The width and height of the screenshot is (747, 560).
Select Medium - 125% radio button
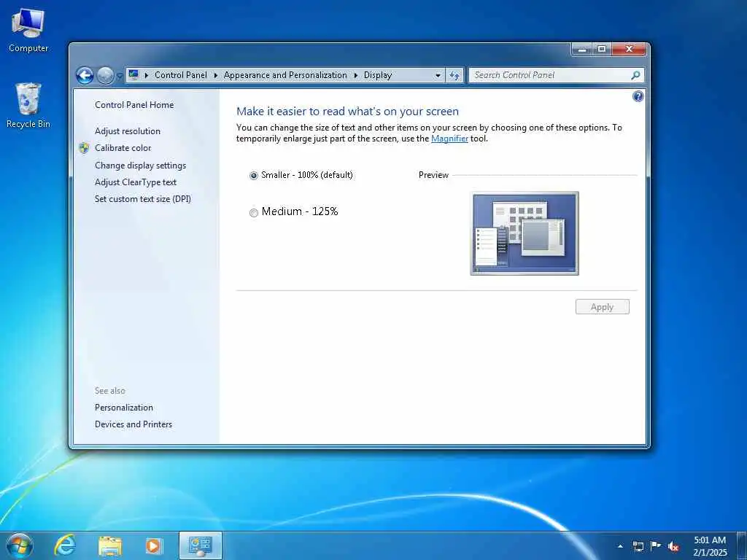click(x=253, y=213)
